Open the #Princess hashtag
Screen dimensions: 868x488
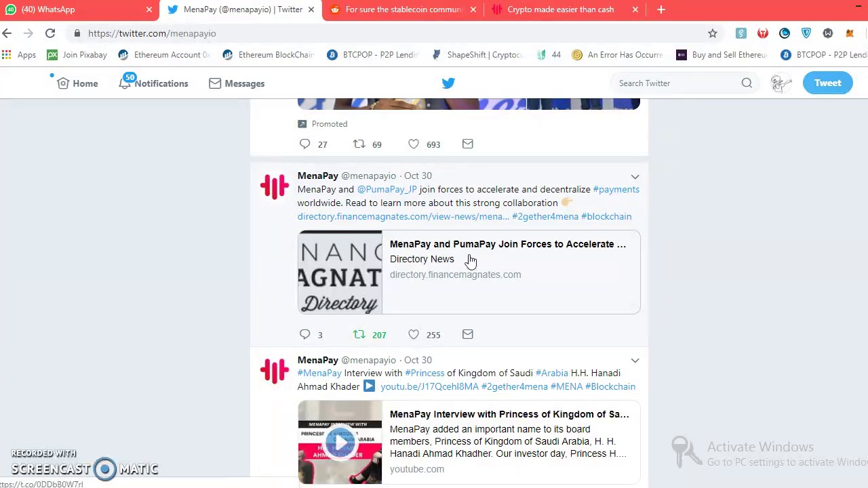point(425,373)
